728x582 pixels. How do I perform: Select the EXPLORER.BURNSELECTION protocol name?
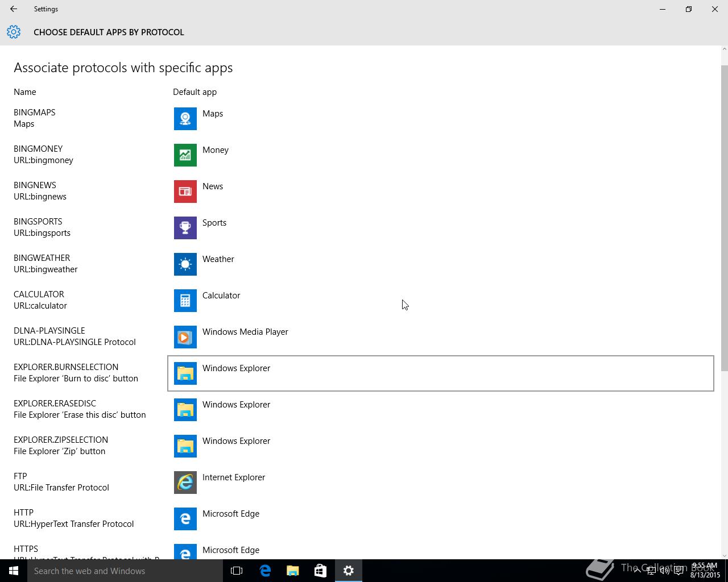(66, 367)
